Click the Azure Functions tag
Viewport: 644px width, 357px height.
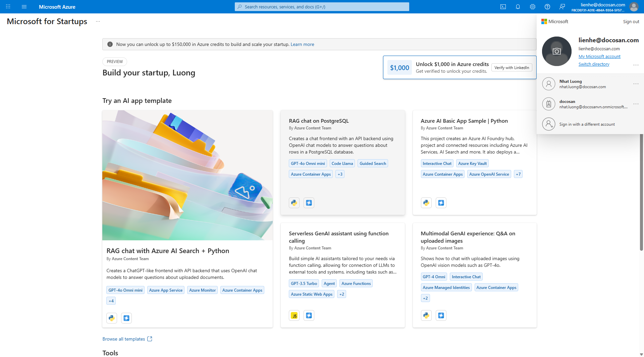click(x=356, y=284)
